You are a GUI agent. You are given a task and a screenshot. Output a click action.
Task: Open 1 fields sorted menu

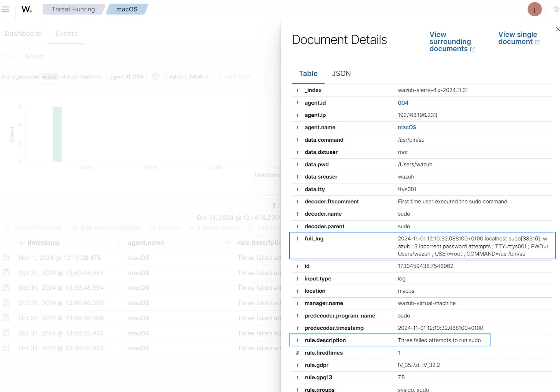(x=215, y=228)
